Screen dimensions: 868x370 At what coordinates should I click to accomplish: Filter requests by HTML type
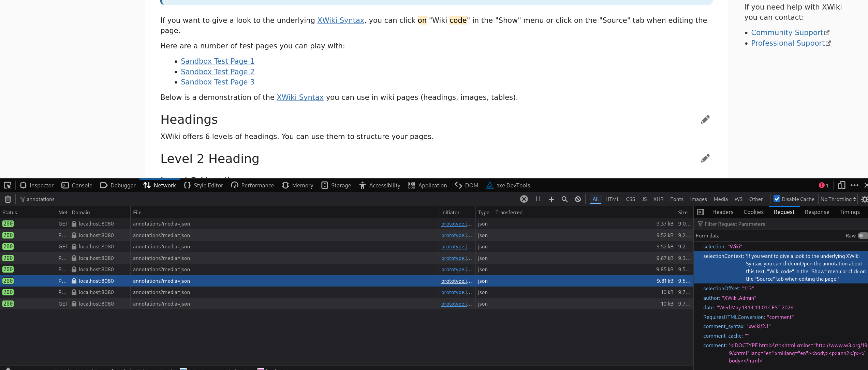[x=612, y=199]
